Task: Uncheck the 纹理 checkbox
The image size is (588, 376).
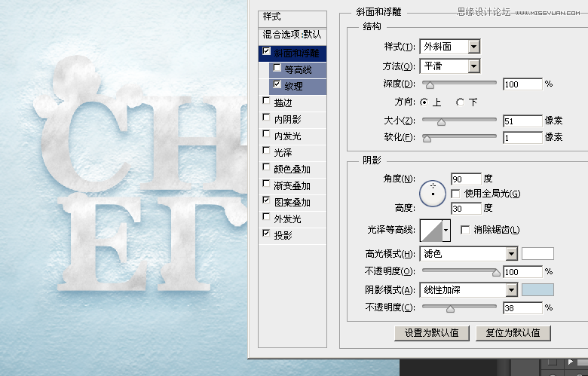Action: [x=277, y=85]
